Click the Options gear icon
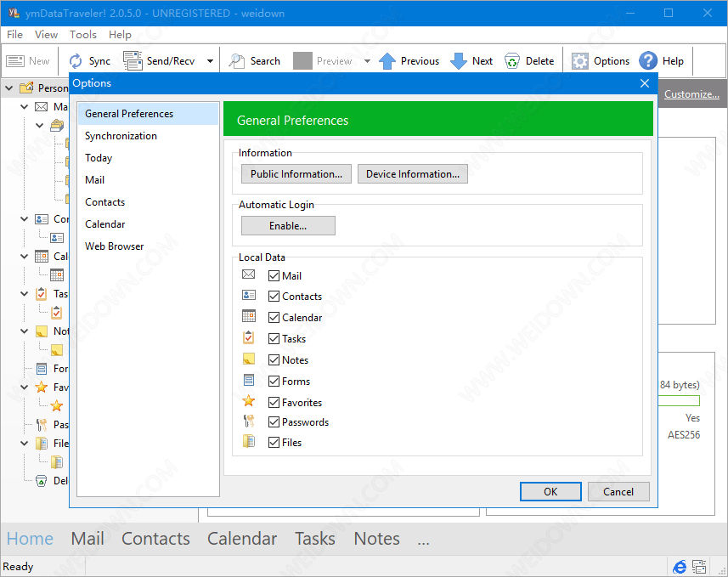728x577 pixels. click(580, 61)
